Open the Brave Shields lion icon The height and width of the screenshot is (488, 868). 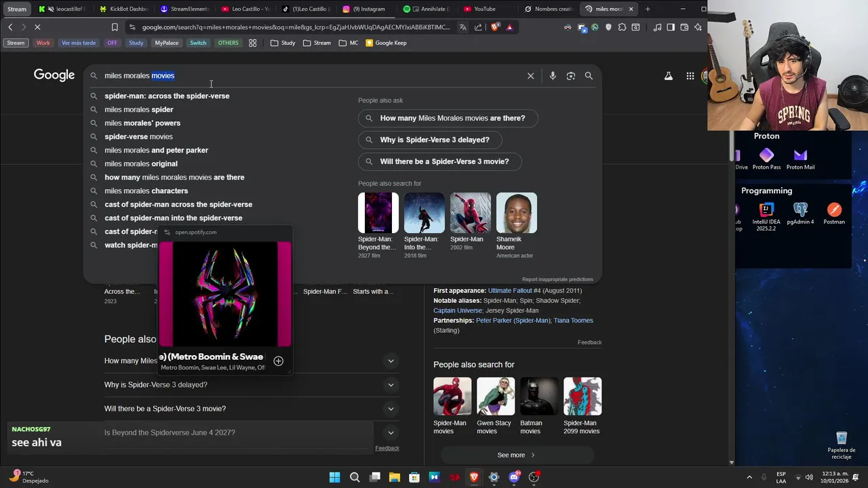click(x=494, y=27)
